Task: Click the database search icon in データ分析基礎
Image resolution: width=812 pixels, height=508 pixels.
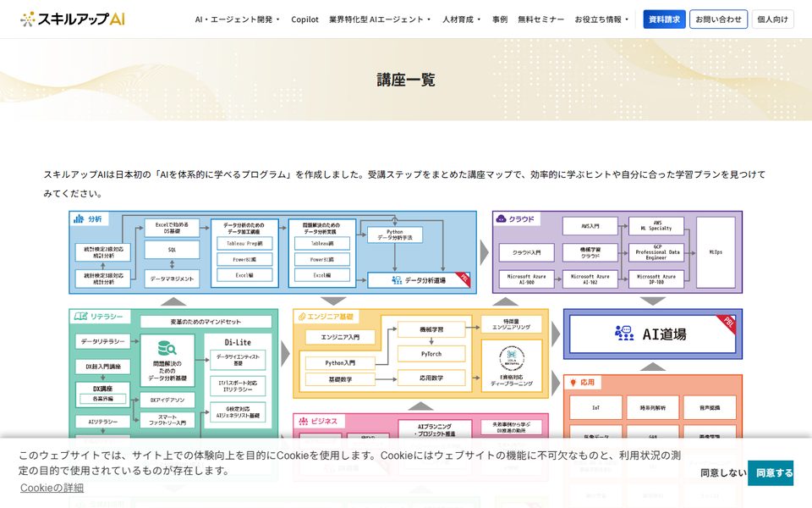Action: [x=167, y=348]
